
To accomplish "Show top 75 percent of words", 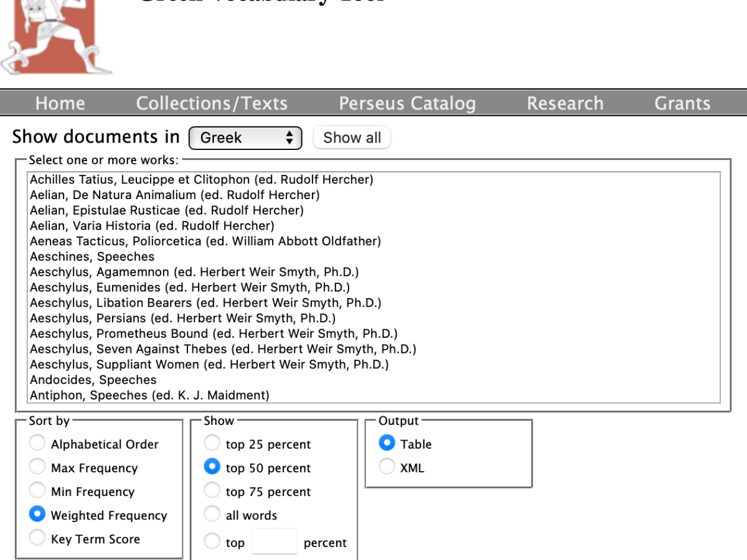I will click(212, 491).
